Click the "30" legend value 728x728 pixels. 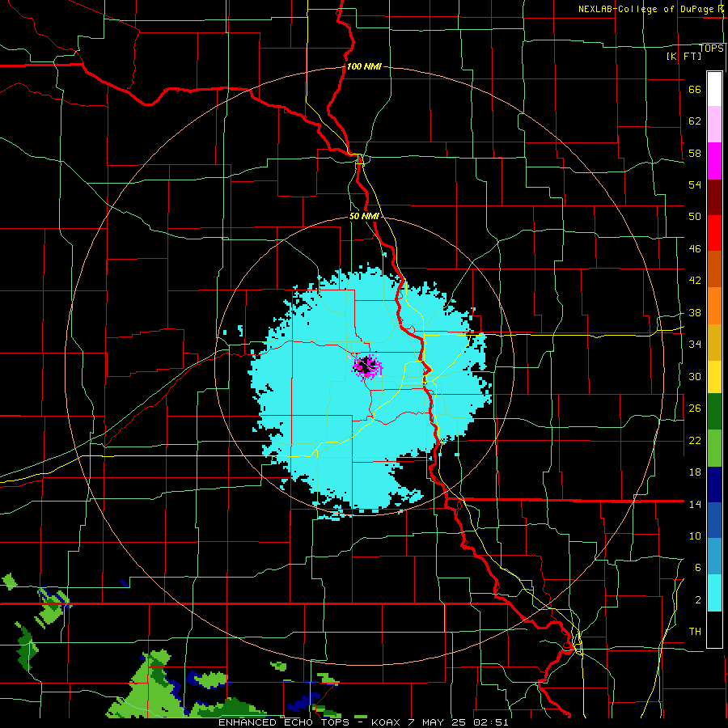tap(695, 376)
